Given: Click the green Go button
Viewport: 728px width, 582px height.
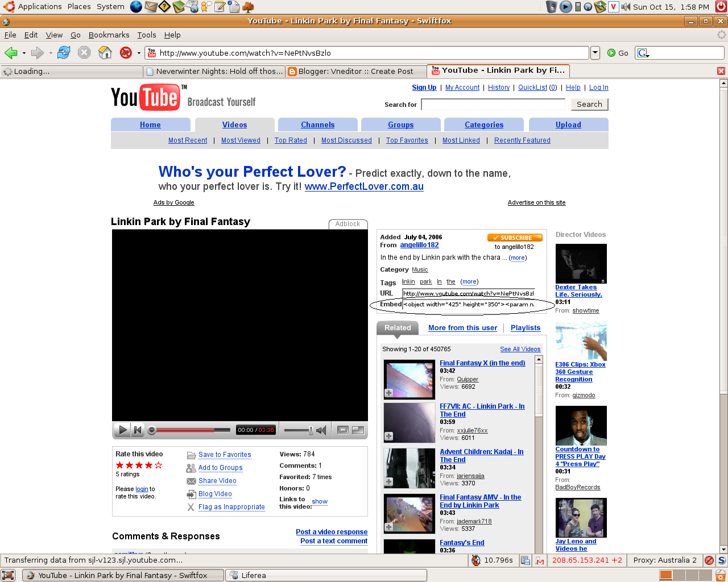Looking at the screenshot, I should pyautogui.click(x=618, y=53).
